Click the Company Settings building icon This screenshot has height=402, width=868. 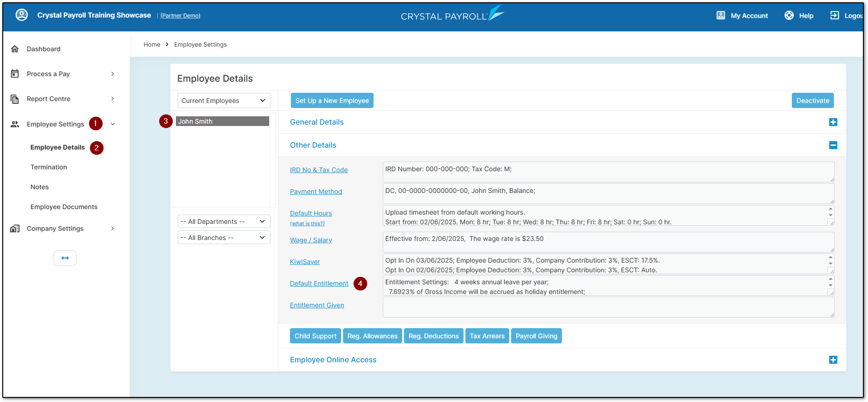click(x=15, y=228)
